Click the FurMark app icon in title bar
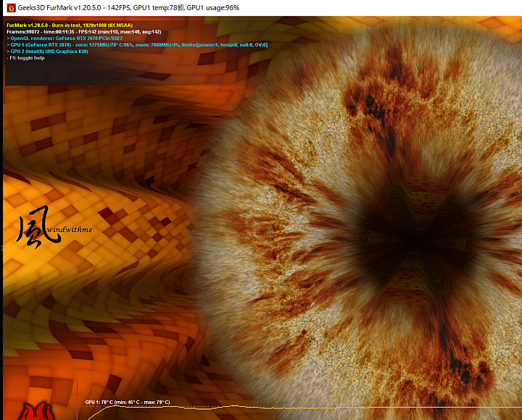Image resolution: width=522 pixels, height=420 pixels. (11, 8)
